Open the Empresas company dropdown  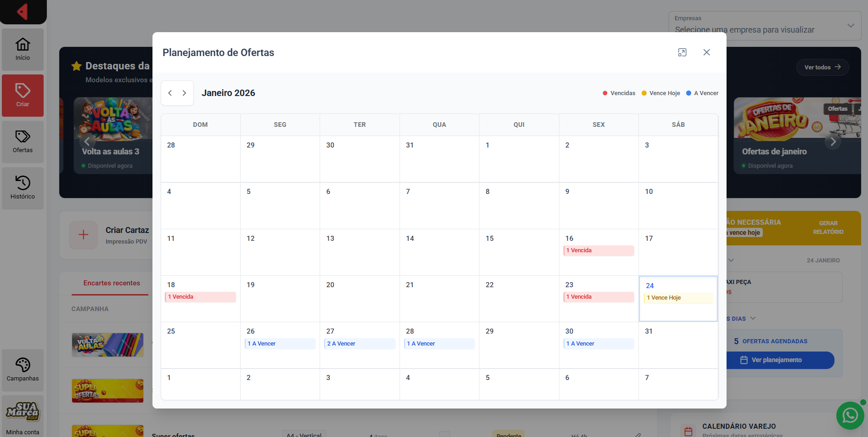click(x=764, y=25)
